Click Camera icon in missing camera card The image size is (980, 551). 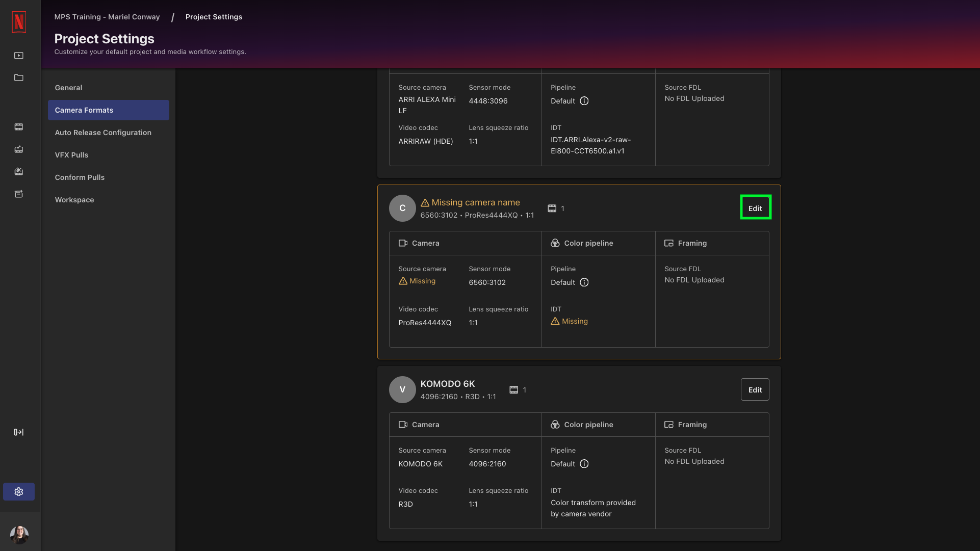pos(403,243)
